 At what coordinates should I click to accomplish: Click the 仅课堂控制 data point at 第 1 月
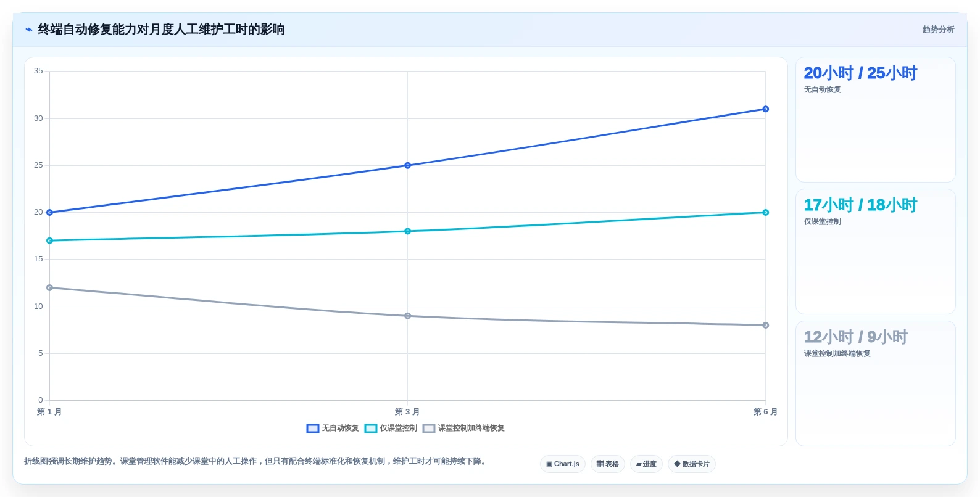(50, 241)
